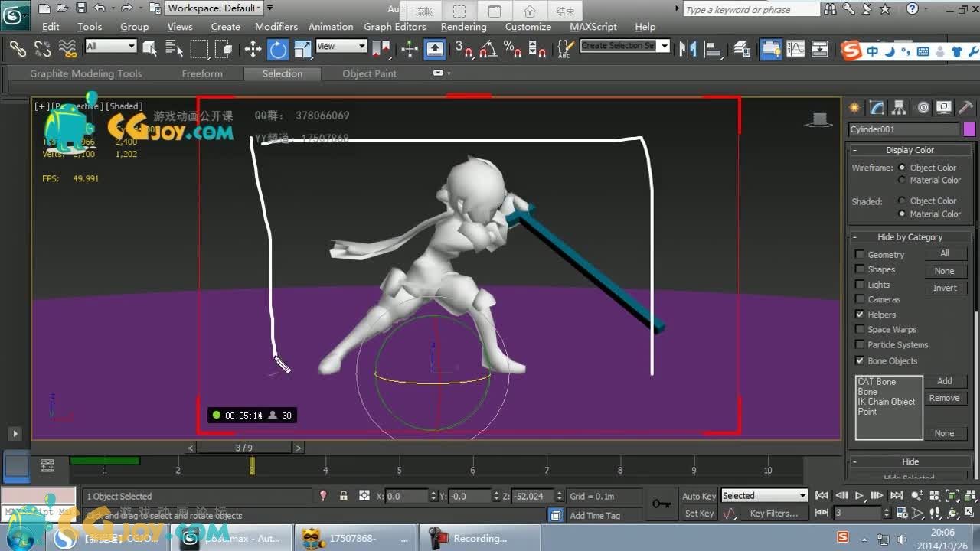Open the Rendering menu

click(x=463, y=27)
